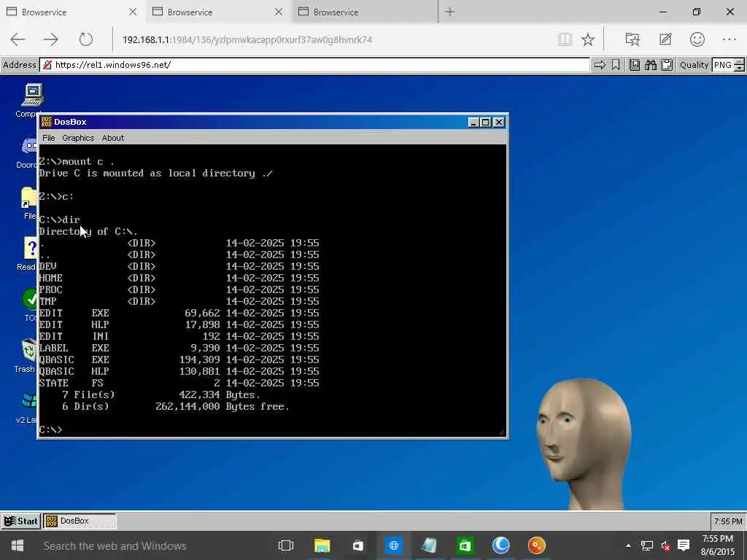
Task: Open the white Store bag taskbar icon
Action: 357,545
